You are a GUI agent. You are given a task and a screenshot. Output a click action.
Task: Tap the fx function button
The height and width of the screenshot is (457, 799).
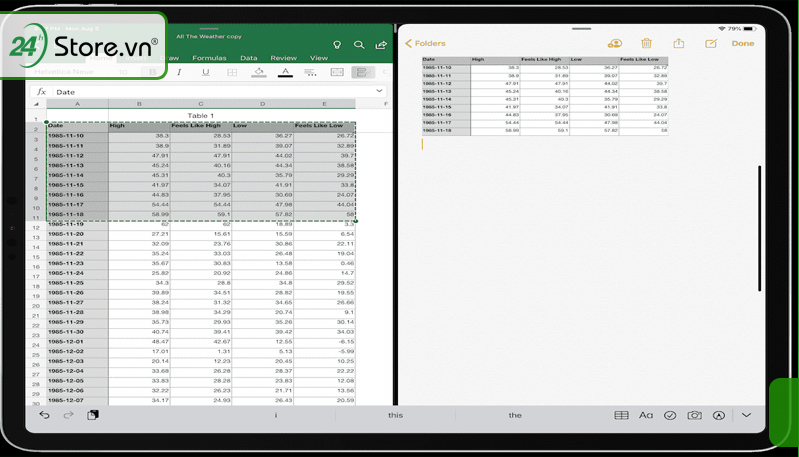click(41, 92)
